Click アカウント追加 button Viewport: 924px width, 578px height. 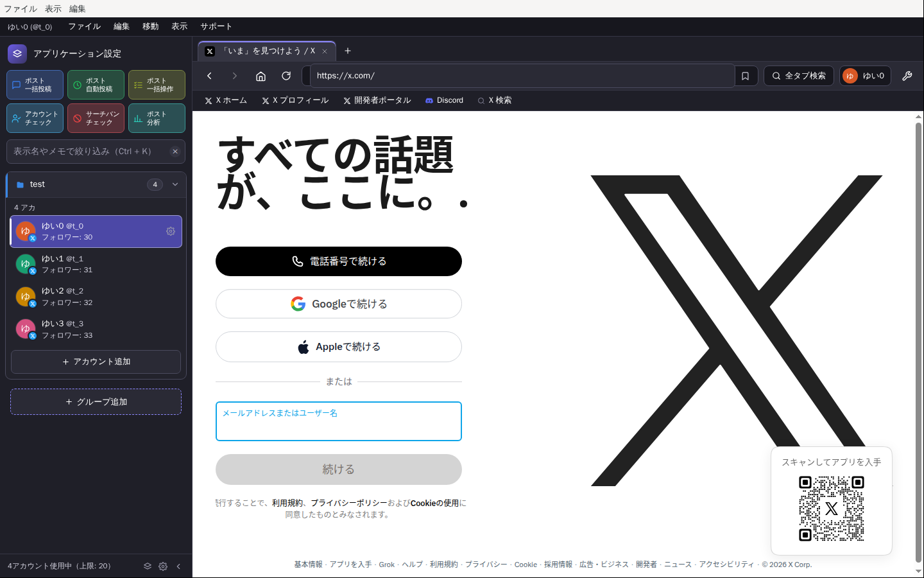(x=96, y=362)
